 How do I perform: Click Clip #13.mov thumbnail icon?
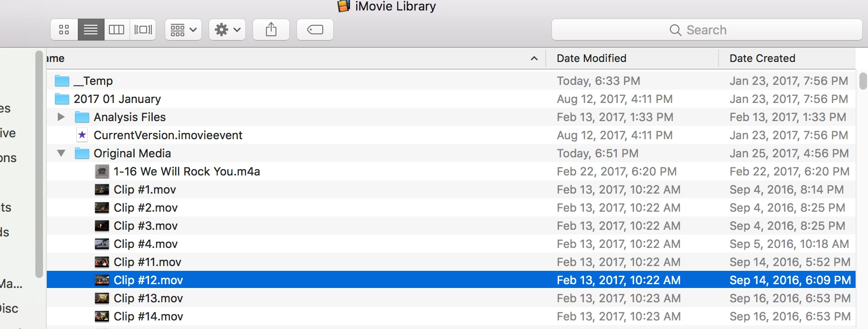[x=102, y=298]
